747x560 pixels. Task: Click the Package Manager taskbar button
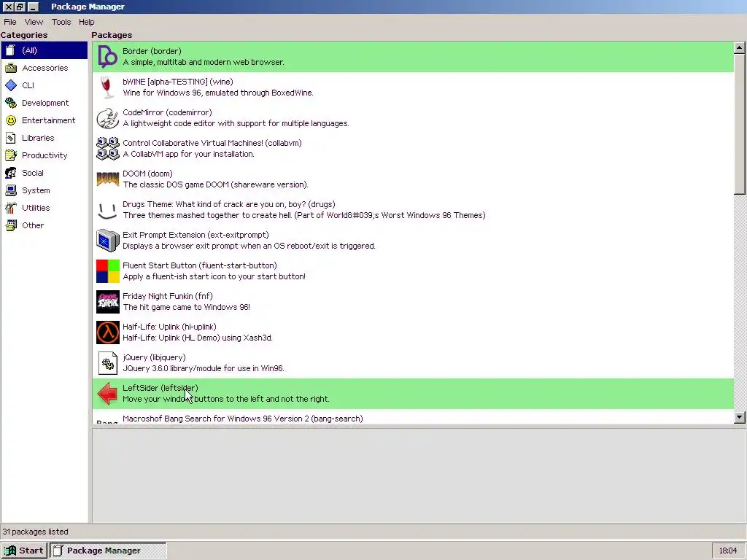[x=108, y=551]
